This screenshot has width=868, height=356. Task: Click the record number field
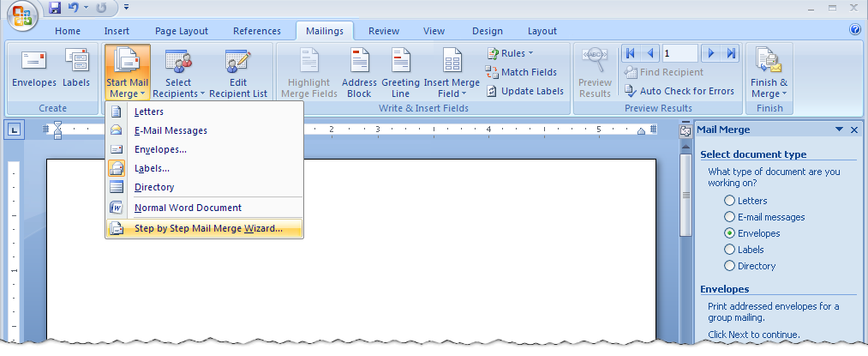[679, 53]
